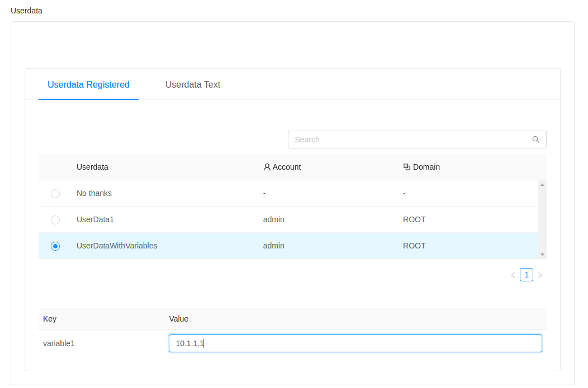Go to next page using right chevron
This screenshot has width=588, height=388.
pos(540,275)
